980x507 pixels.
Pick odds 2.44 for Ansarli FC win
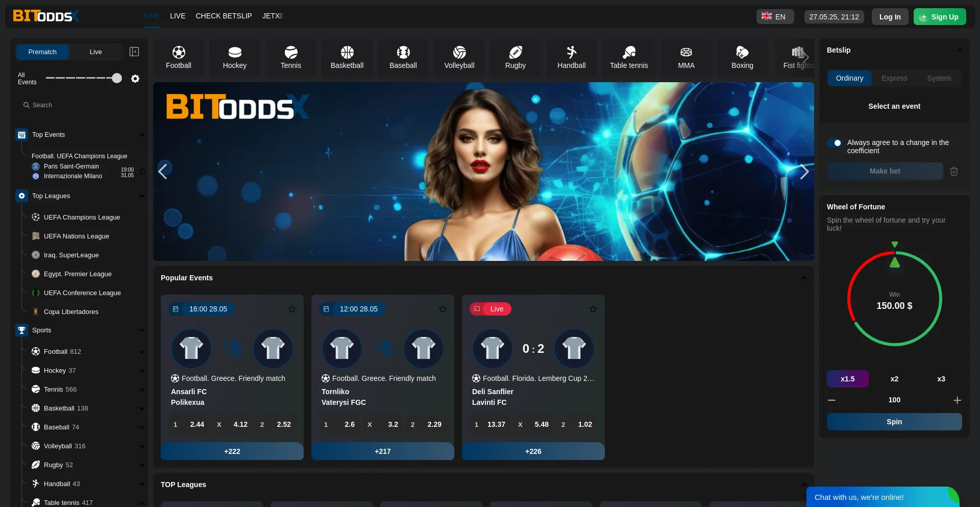coord(190,424)
